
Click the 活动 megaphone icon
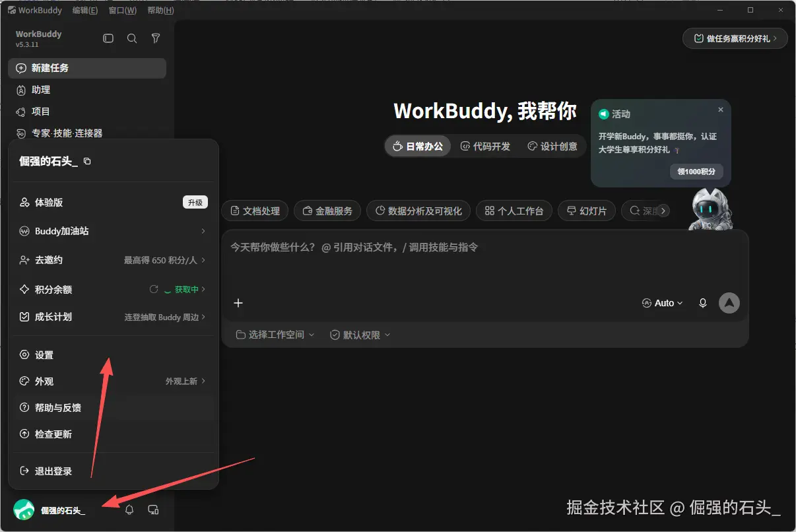click(603, 114)
